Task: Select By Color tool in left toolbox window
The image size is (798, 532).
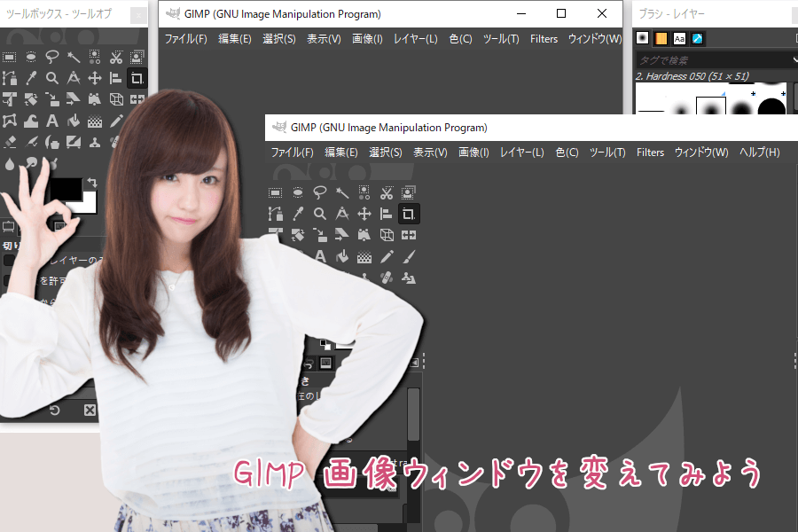Action: coord(95,57)
